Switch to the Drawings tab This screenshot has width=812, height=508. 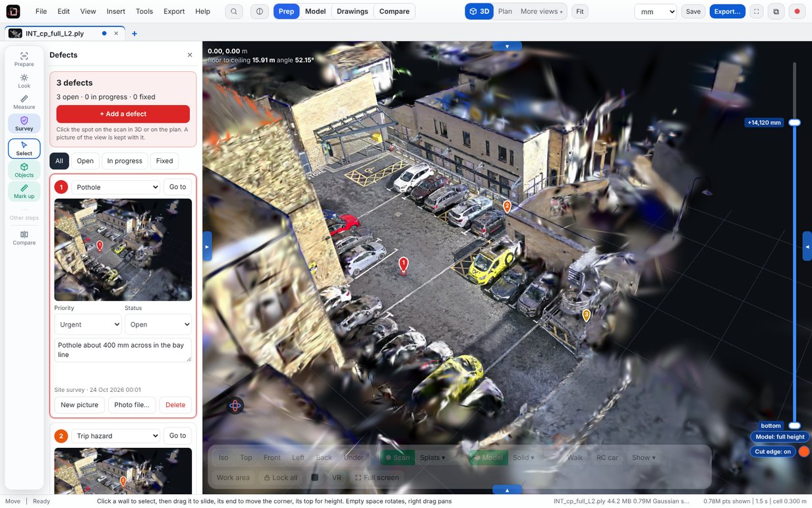353,11
